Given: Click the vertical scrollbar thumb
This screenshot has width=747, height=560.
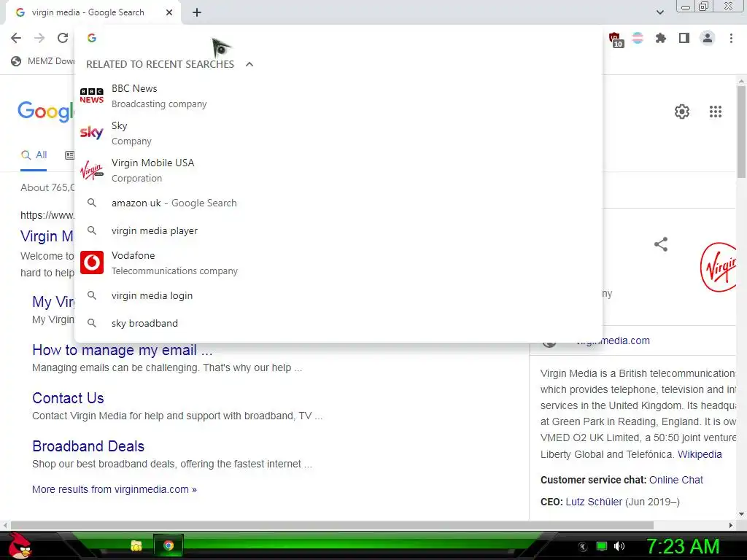Looking at the screenshot, I should [741, 131].
